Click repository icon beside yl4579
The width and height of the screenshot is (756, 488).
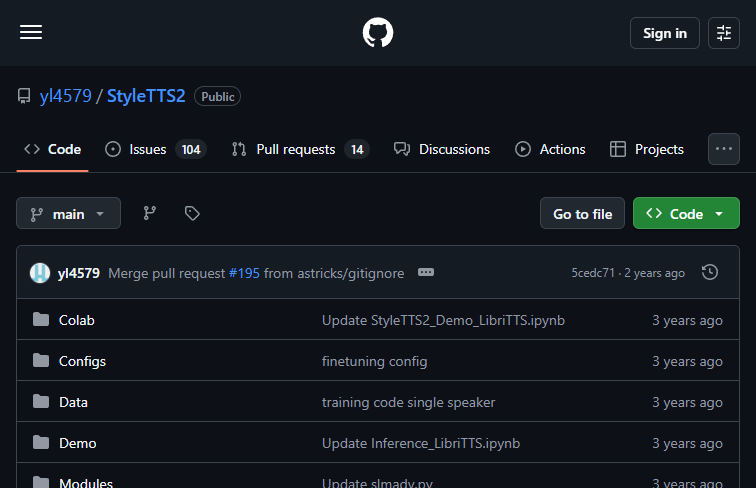coord(24,96)
